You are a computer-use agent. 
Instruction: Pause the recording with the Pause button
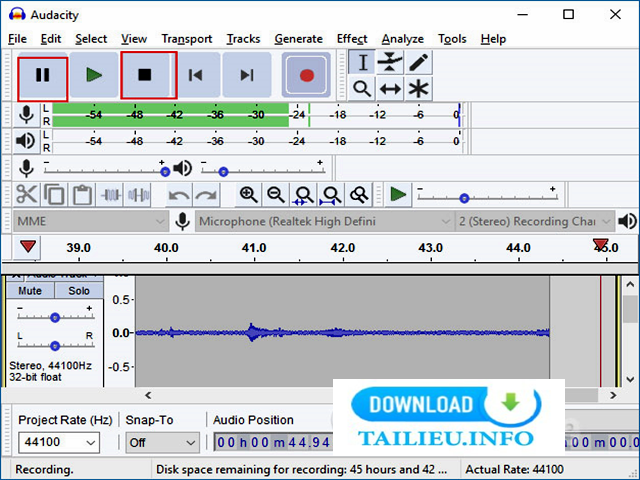point(42,76)
